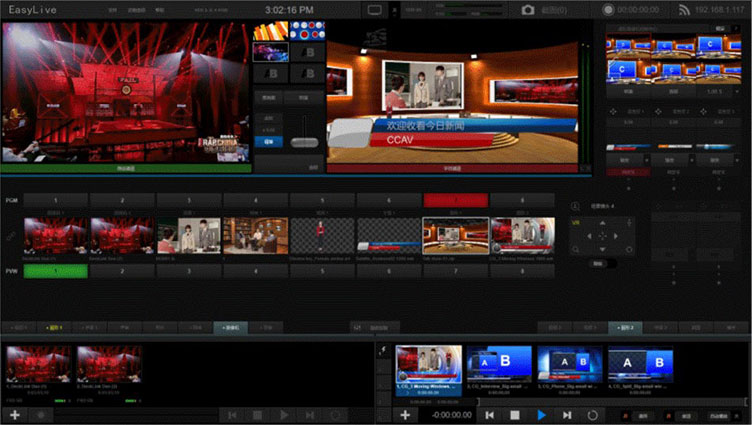This screenshot has height=425, width=752.
Task: Select PGM bus source 7 highlighted red
Action: click(x=455, y=201)
